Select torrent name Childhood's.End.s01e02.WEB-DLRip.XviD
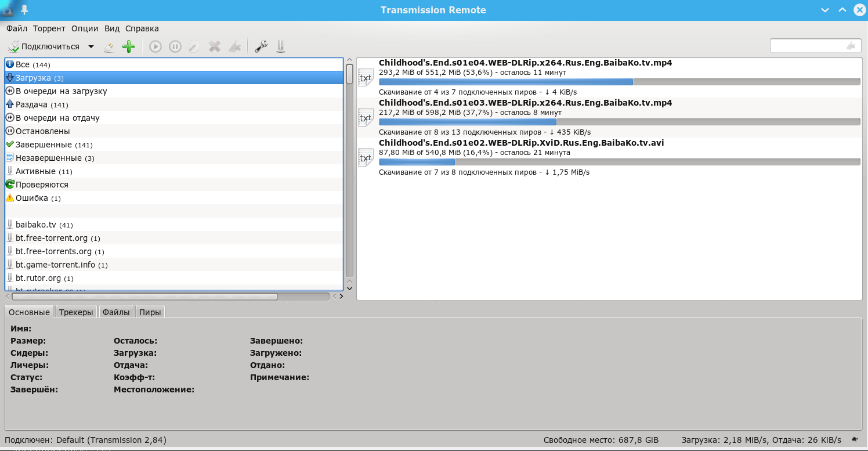The image size is (868, 451). 521,142
